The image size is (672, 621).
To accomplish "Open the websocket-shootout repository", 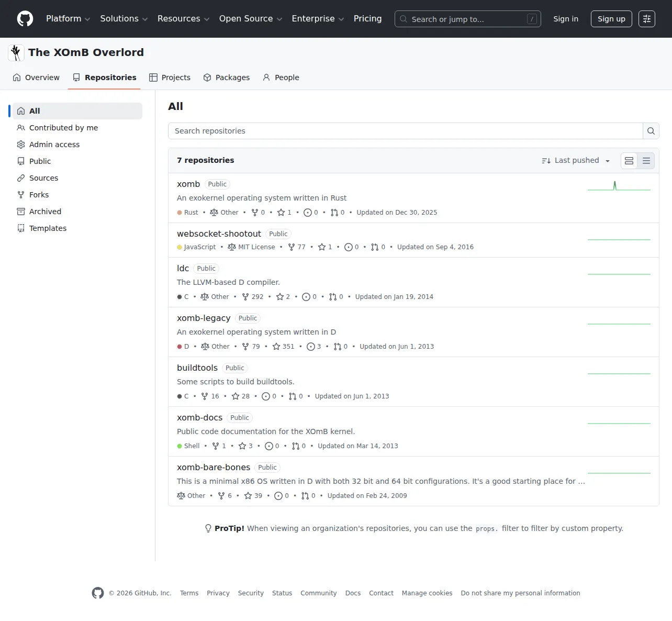I will click(219, 234).
